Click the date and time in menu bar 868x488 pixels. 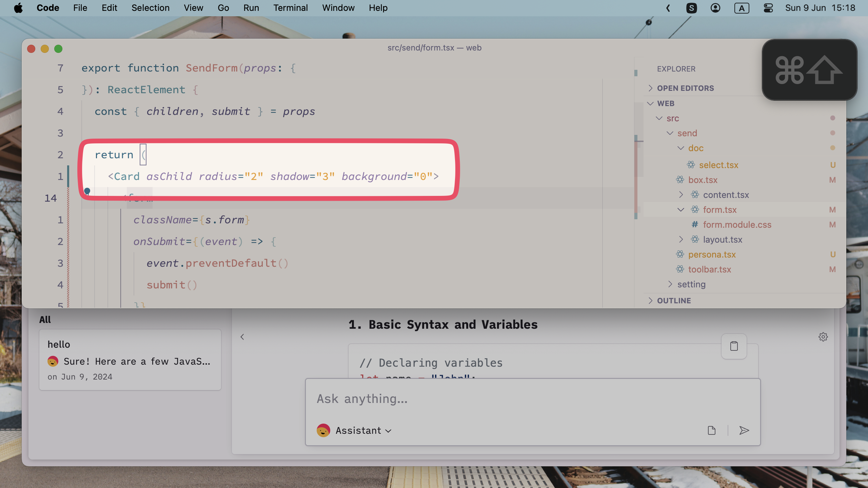tap(820, 8)
